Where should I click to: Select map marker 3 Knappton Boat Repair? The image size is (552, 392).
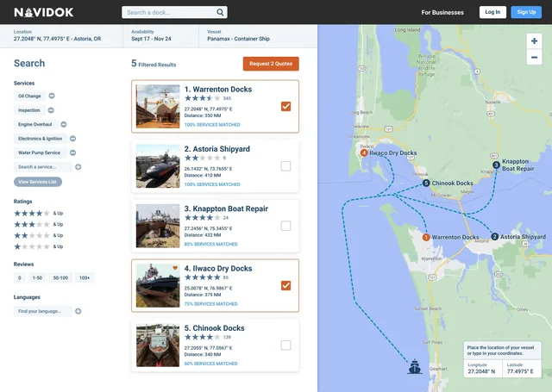(x=497, y=165)
